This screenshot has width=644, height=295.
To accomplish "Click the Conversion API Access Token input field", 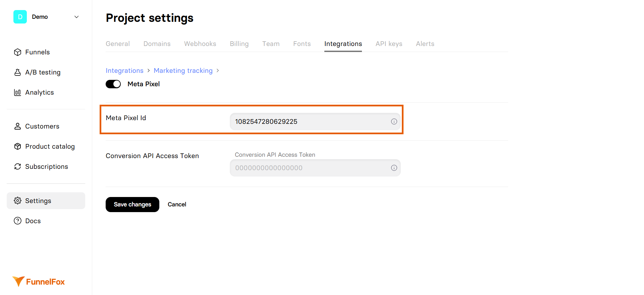I will tap(315, 168).
